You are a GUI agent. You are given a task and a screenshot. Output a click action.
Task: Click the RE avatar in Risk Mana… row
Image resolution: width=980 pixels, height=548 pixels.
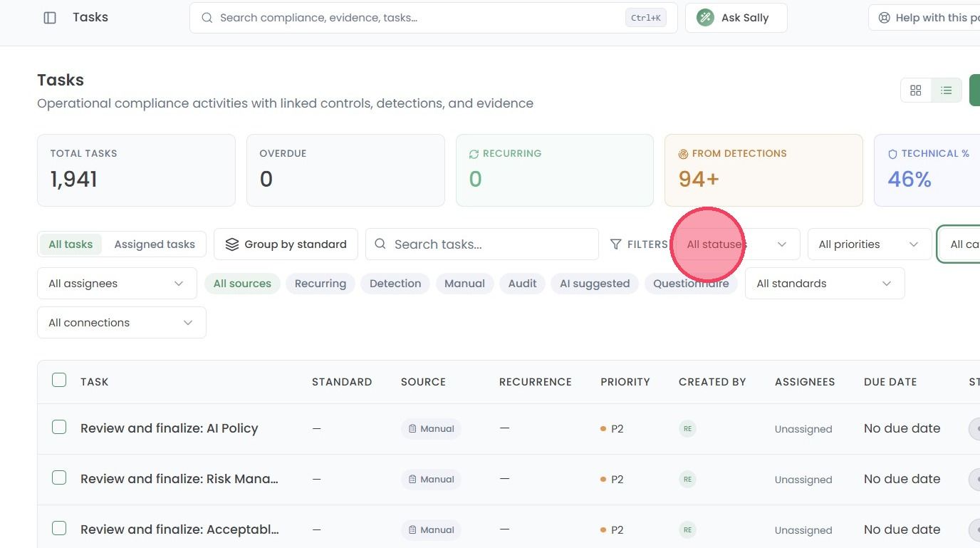[687, 480]
